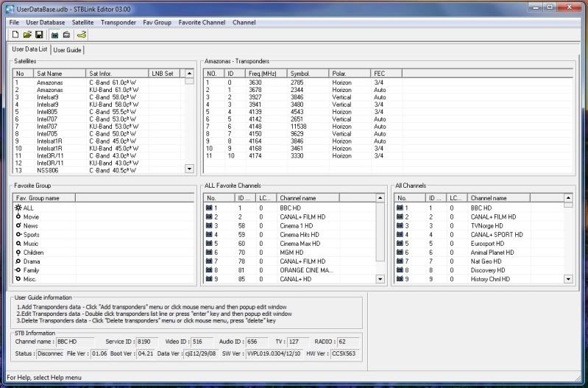Click the New file toolbar icon
Image resolution: width=588 pixels, height=388 pixels.
15,35
